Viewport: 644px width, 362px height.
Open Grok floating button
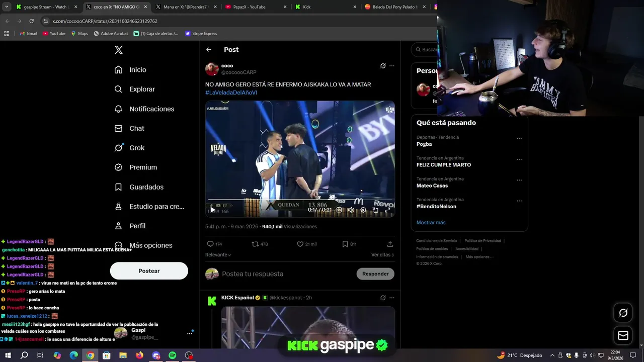pos(623,313)
